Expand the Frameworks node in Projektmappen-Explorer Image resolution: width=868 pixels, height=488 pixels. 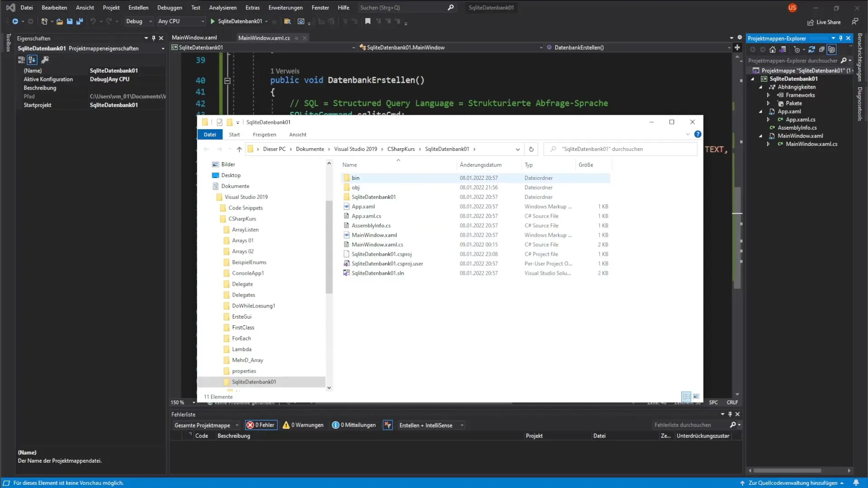(x=768, y=95)
